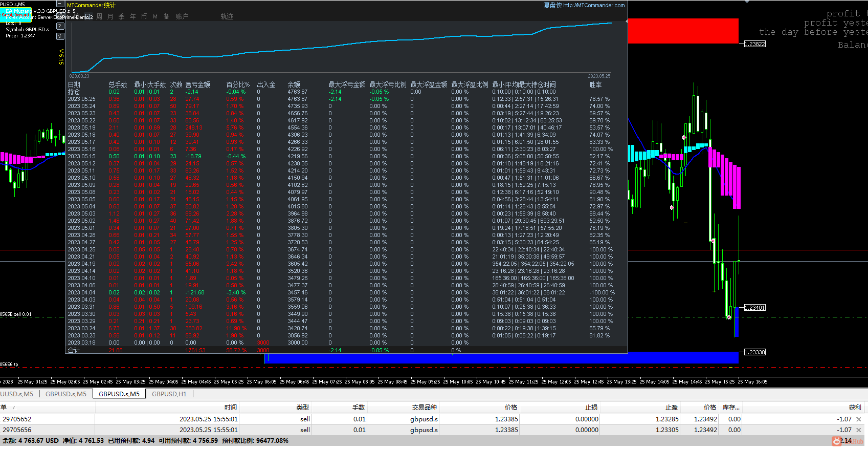
Task: Click the 盈亏金额 column header
Action: click(198, 85)
